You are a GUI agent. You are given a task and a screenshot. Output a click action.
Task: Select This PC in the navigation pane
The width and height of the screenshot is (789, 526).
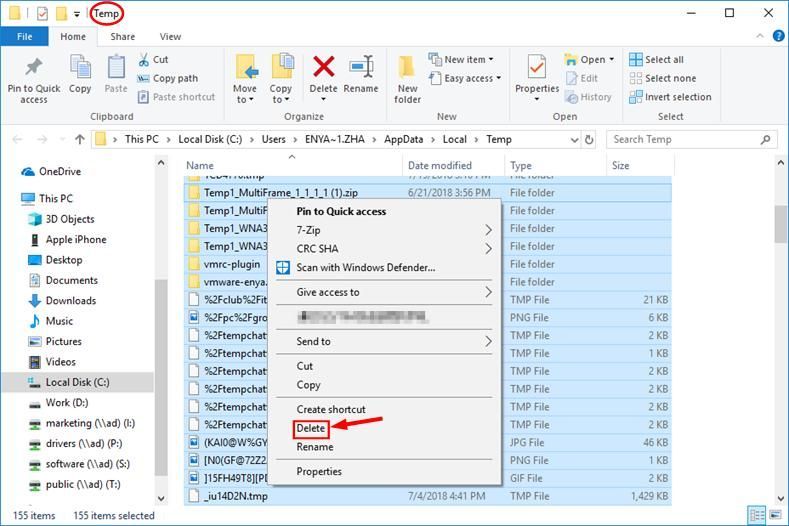pyautogui.click(x=47, y=198)
